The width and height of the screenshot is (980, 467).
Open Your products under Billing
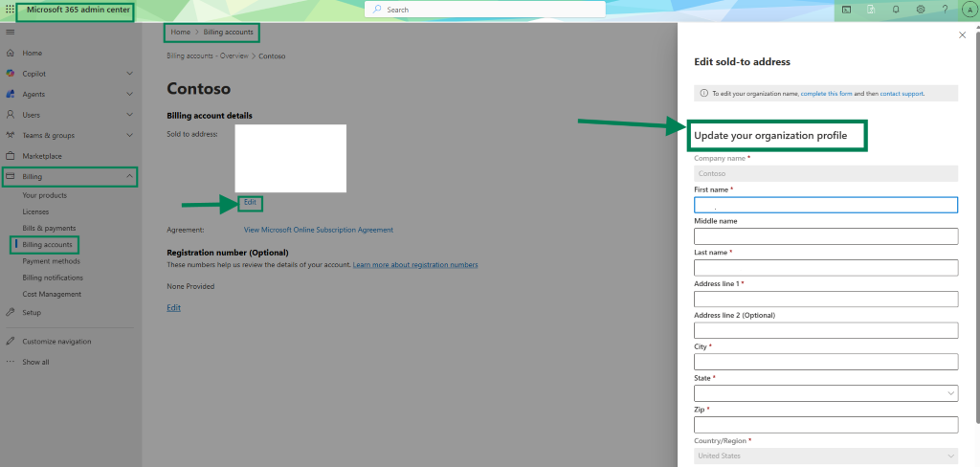pyautogui.click(x=44, y=195)
